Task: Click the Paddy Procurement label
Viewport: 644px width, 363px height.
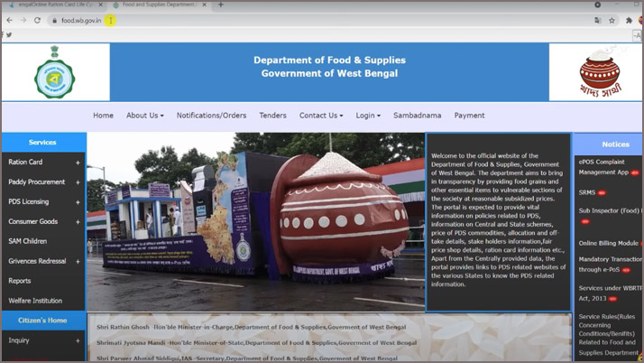Action: 37,181
